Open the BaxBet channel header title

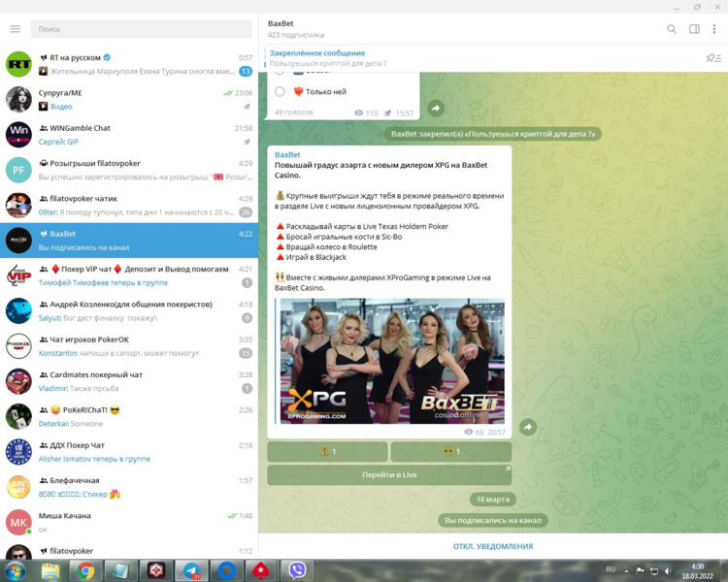pyautogui.click(x=281, y=23)
